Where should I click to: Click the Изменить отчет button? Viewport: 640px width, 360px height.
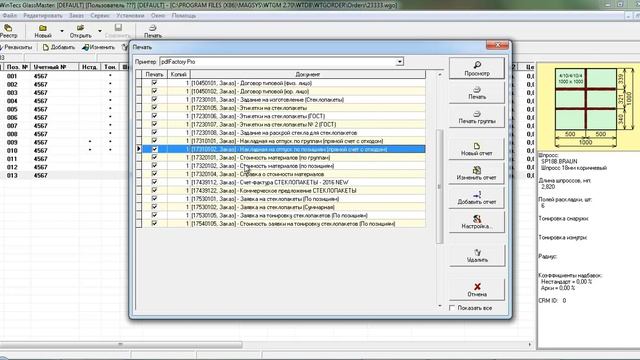477,173
